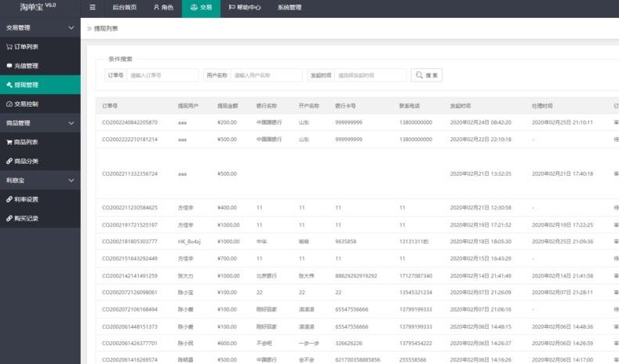The height and width of the screenshot is (364, 619).
Task: Click the link icon beside 商品分类
Action: [9, 161]
